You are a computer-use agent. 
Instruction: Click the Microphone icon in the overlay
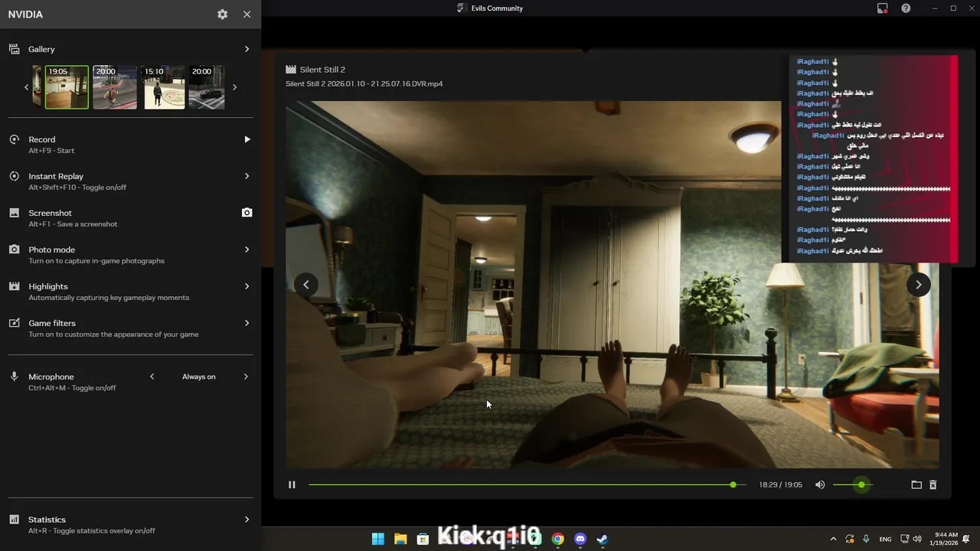point(14,377)
